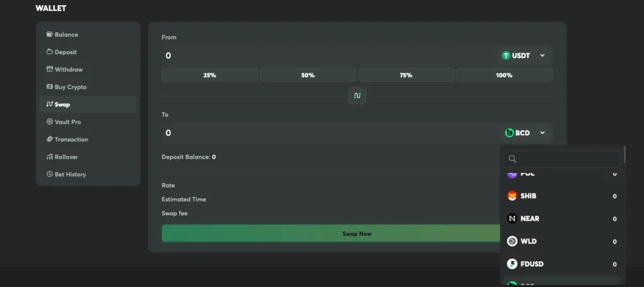Click the BCD coin icon
Image resolution: width=644 pixels, height=287 pixels.
509,133
